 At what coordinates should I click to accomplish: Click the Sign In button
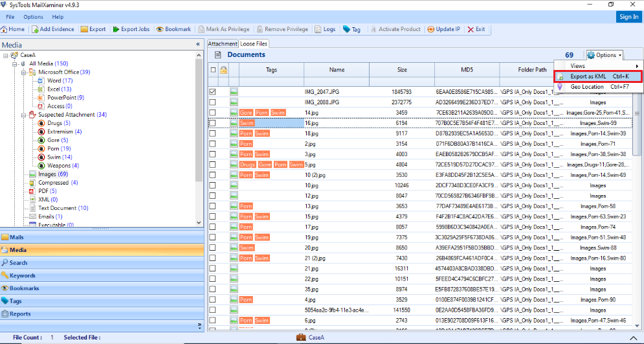pos(629,17)
